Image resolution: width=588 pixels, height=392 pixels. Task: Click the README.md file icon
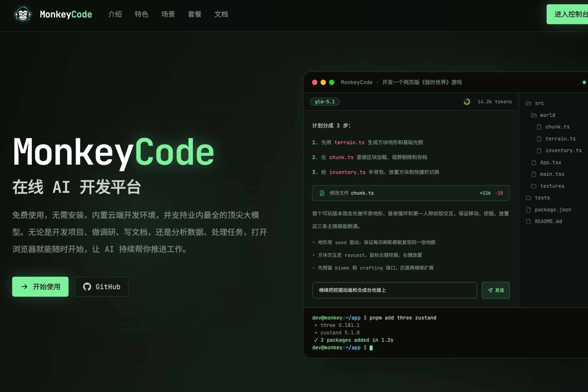click(529, 221)
